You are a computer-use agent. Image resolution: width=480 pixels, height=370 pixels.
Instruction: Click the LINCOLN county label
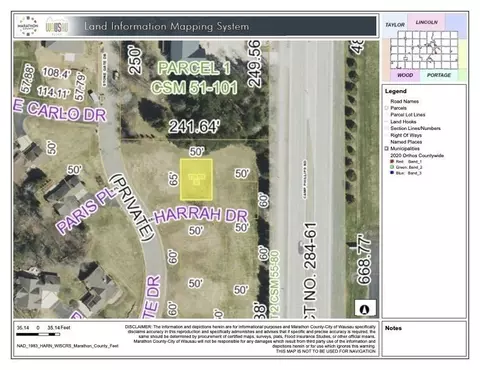tap(427, 22)
